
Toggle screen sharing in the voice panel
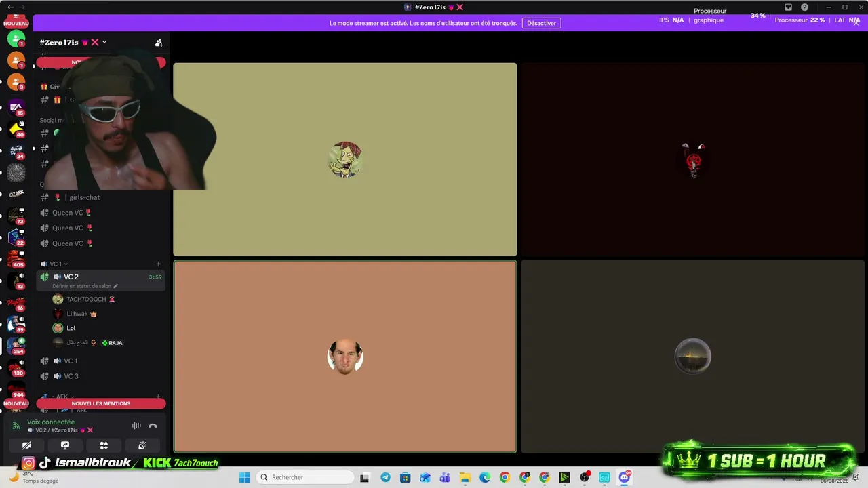pos(65,445)
